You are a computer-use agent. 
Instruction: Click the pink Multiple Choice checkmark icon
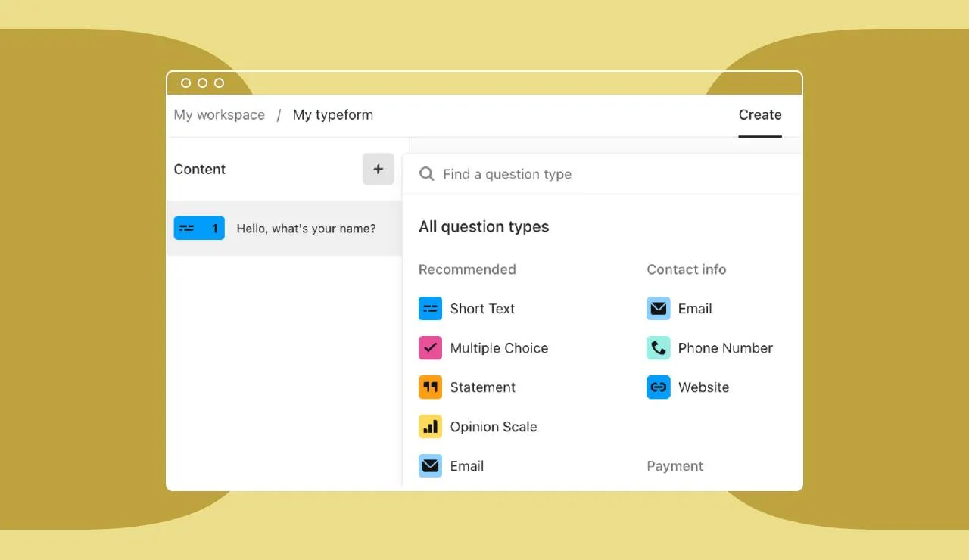pos(430,348)
